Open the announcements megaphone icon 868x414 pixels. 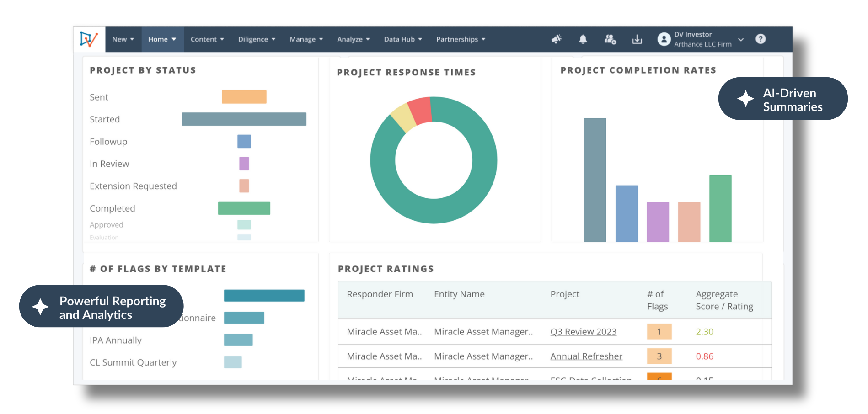(557, 39)
